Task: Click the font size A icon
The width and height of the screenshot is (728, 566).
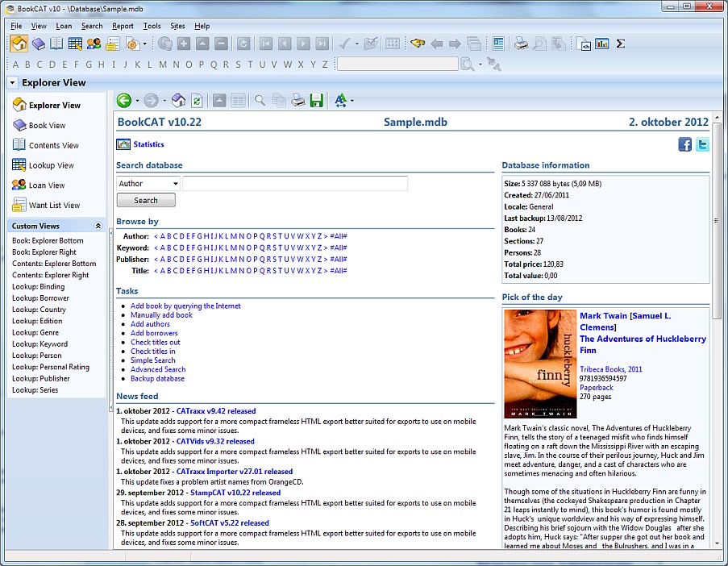Action: (340, 100)
